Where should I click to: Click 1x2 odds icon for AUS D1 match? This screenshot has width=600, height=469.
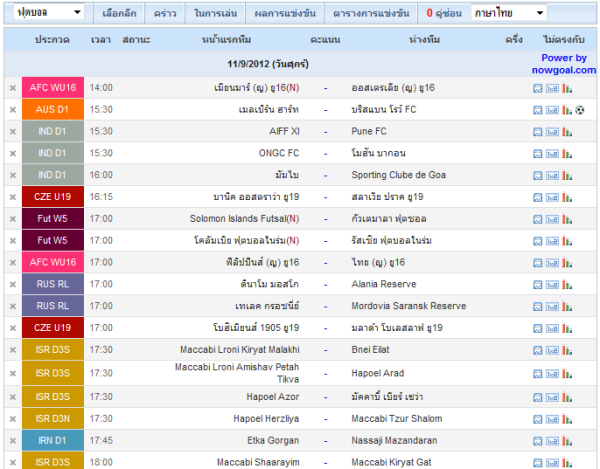pos(552,111)
